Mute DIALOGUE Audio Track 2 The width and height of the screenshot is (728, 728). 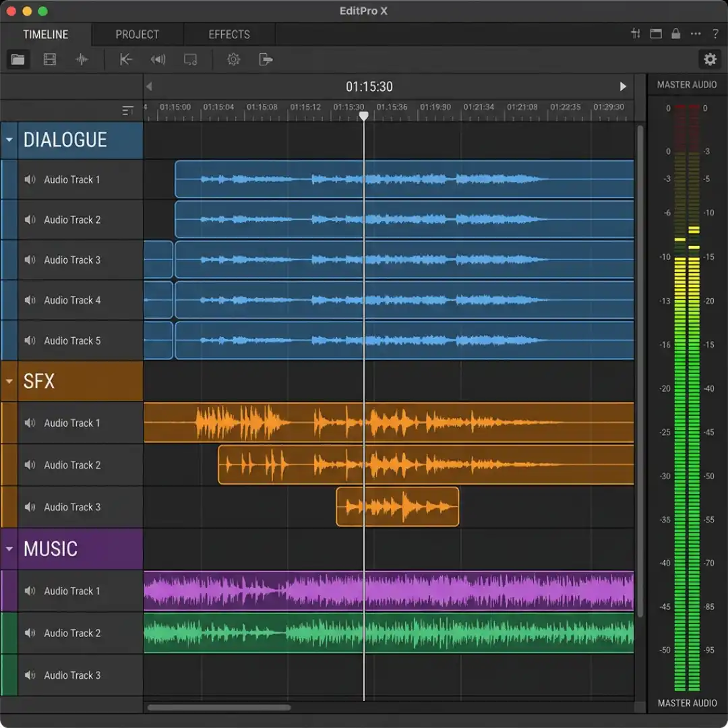tap(30, 220)
